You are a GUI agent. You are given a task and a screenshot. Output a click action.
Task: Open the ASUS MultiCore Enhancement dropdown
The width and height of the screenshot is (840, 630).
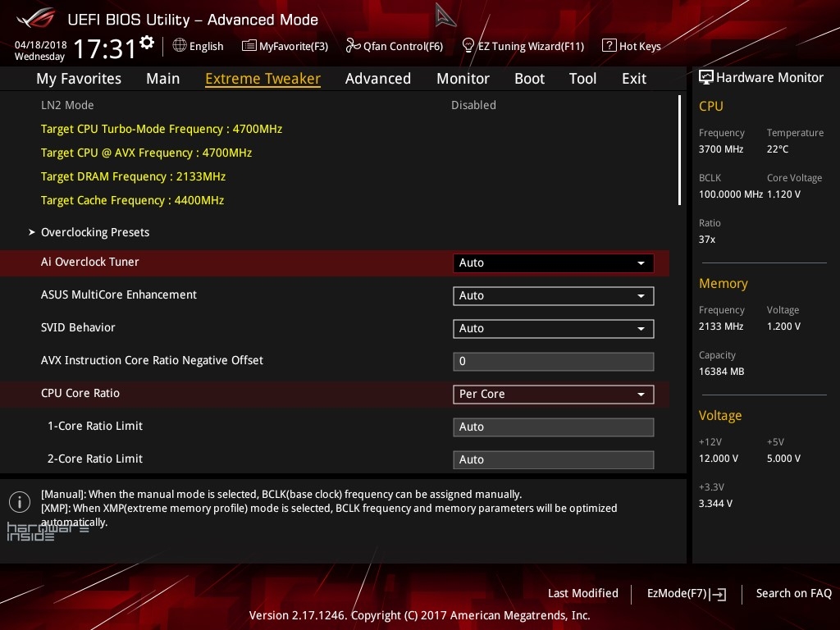(554, 295)
